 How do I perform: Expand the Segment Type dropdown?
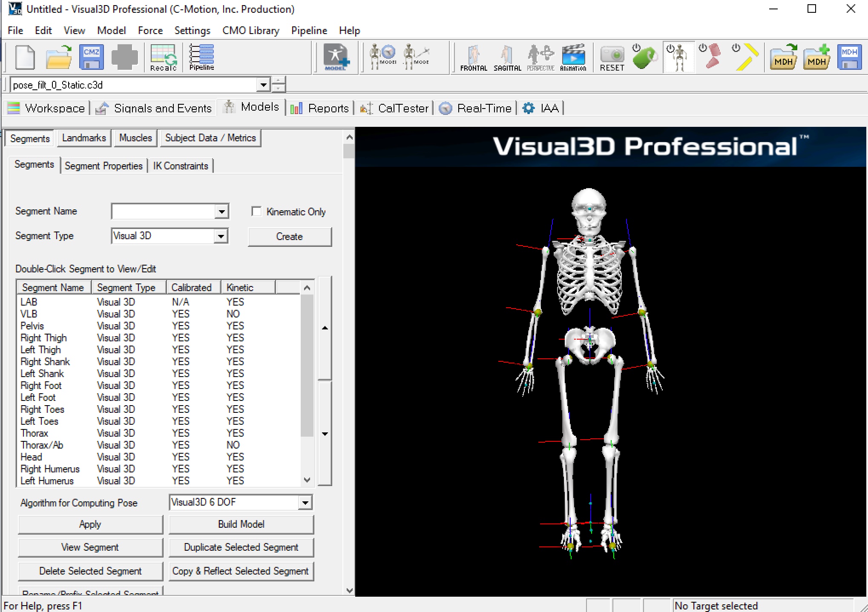point(221,236)
